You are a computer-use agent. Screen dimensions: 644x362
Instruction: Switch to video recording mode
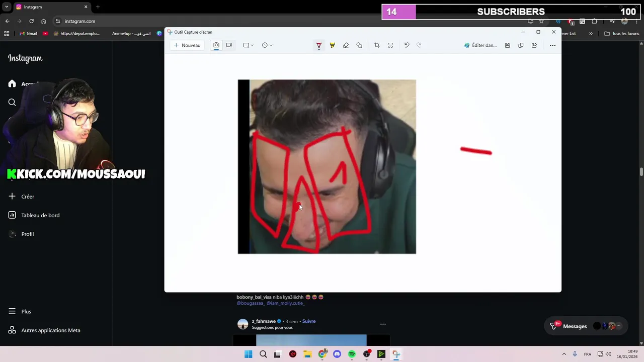(229, 45)
